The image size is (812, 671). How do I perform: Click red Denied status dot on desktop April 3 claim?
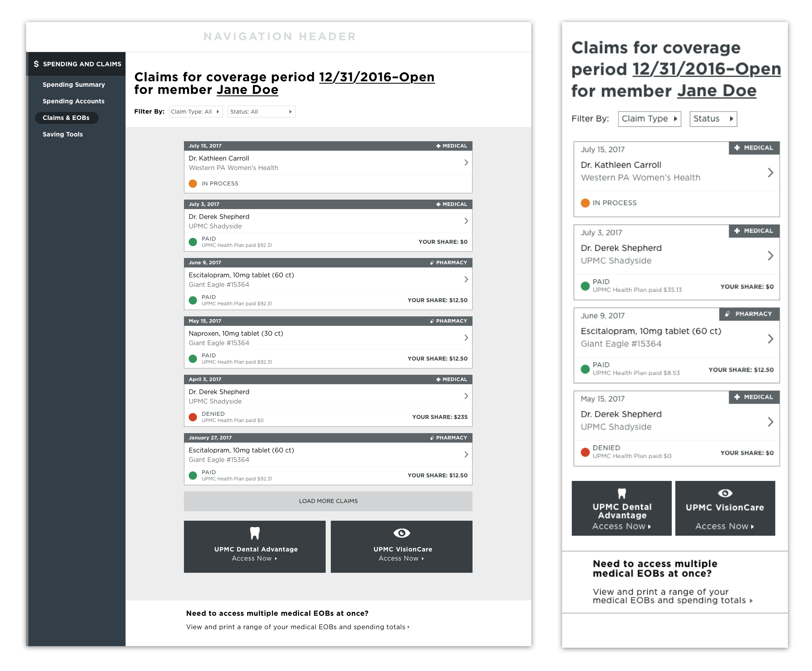click(x=193, y=417)
